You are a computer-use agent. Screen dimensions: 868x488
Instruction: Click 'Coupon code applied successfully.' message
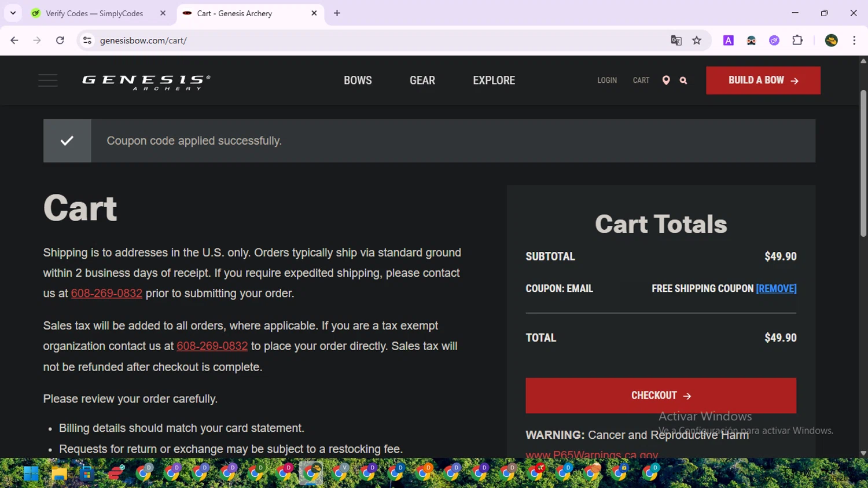[194, 141]
